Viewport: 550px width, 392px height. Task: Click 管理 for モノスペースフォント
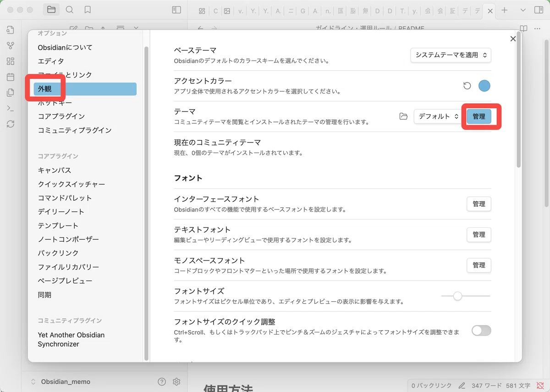[x=479, y=265]
